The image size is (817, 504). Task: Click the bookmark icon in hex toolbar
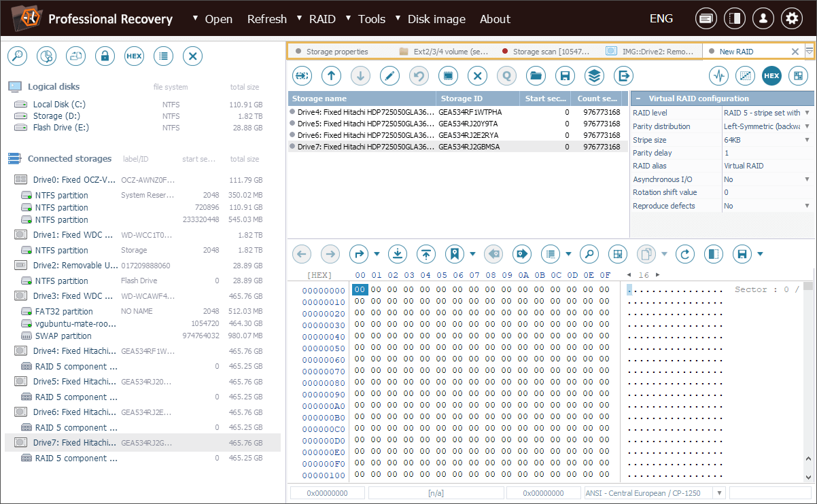click(x=455, y=254)
